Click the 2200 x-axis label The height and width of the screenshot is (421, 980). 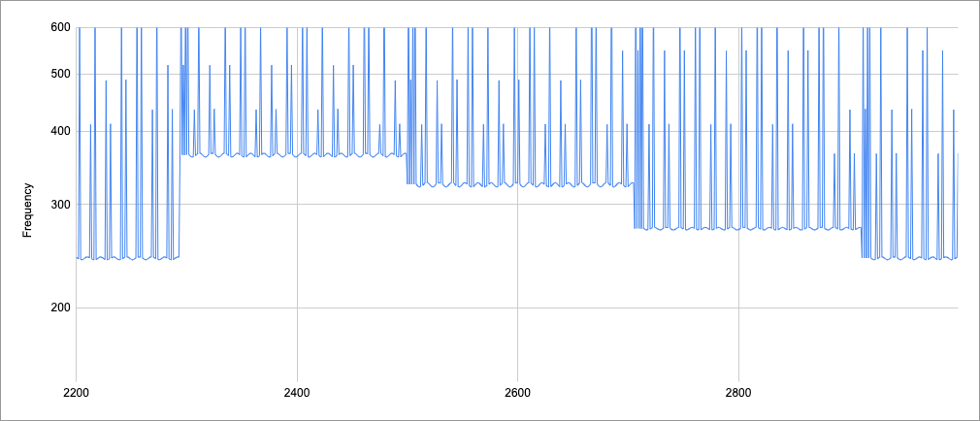pyautogui.click(x=77, y=395)
